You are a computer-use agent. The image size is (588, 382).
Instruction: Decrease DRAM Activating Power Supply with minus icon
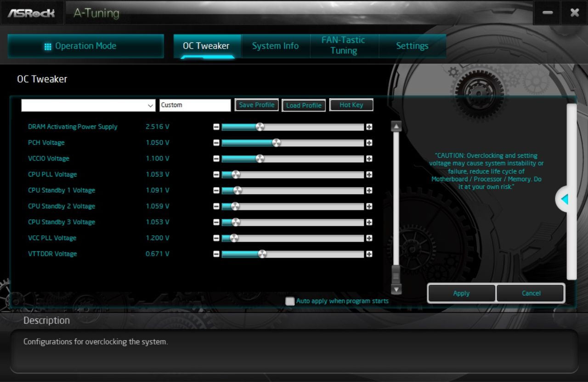[x=216, y=127]
